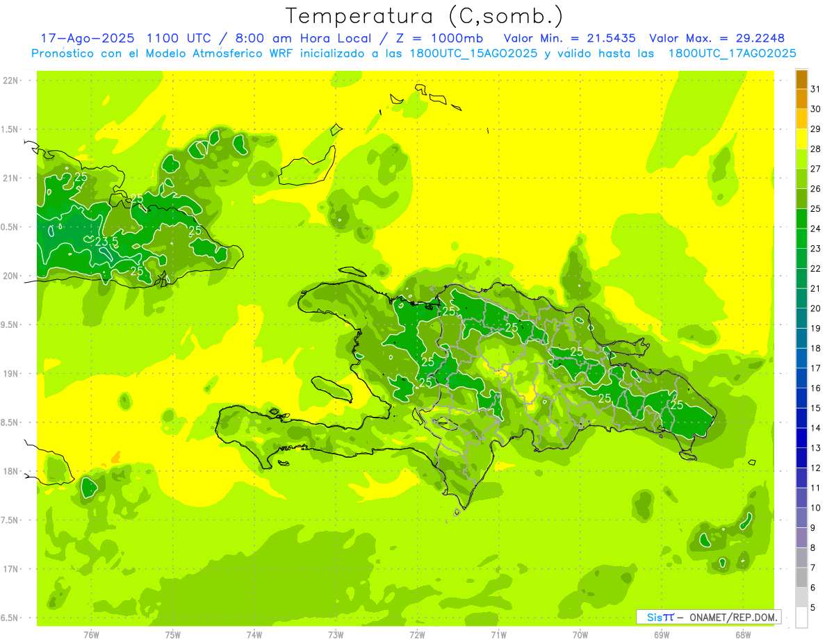Click the '20N' latitude label
The image size is (834, 644).
(10, 276)
